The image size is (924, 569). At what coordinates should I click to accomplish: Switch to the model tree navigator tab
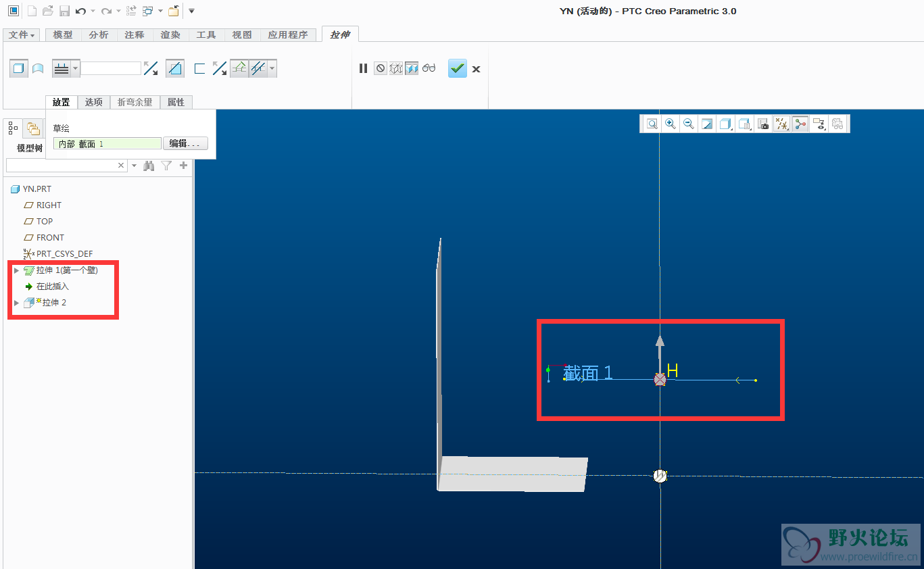tap(14, 128)
